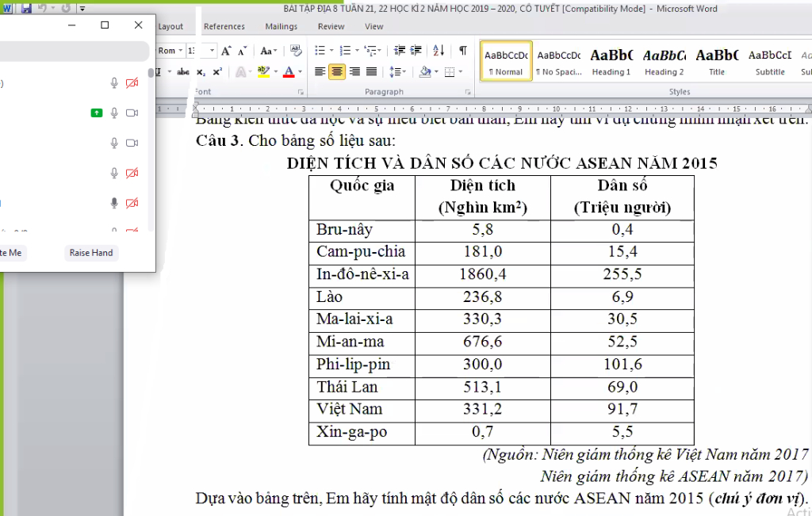Switch to the Review ribbon tab
Screen dimensions: 812x516
[x=331, y=26]
